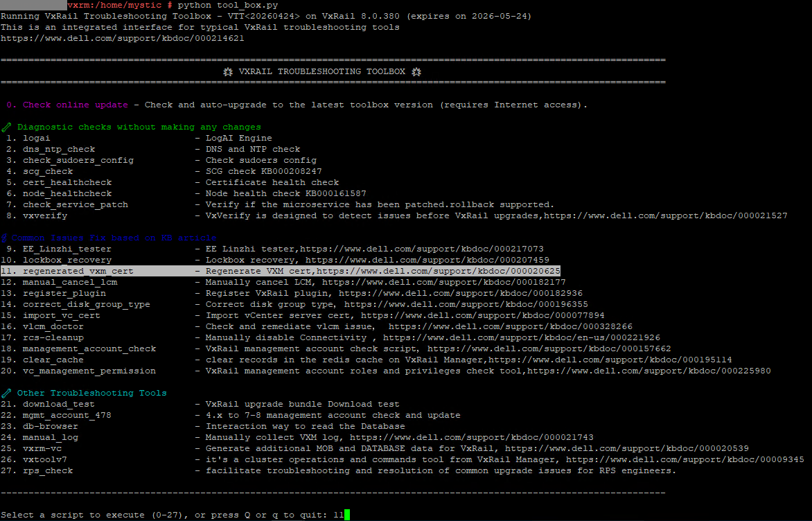812x521 pixels.
Task: Click the green cursor after the typed 11
Action: tap(347, 515)
